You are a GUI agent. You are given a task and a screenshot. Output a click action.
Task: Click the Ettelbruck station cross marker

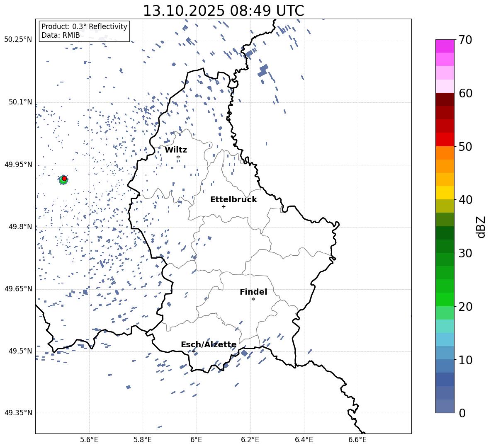coord(224,206)
